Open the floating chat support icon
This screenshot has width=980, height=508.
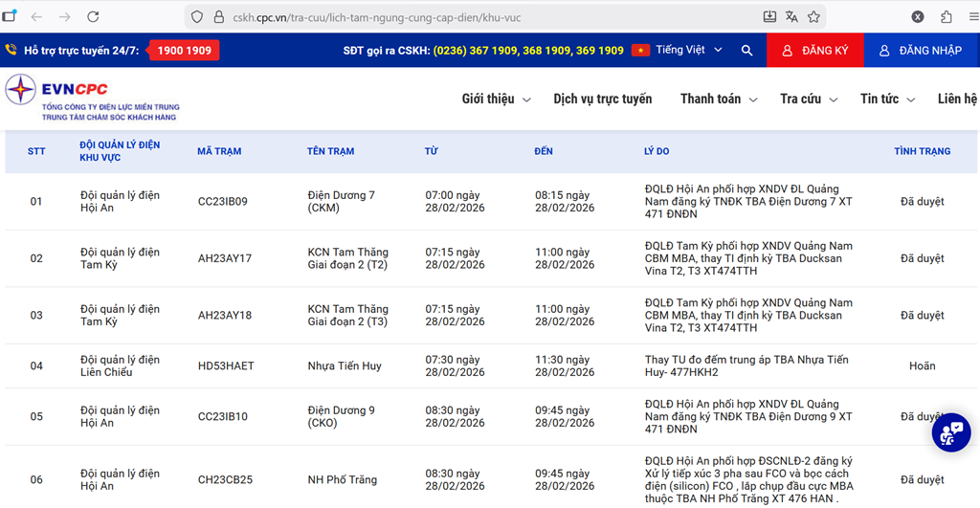(x=950, y=432)
